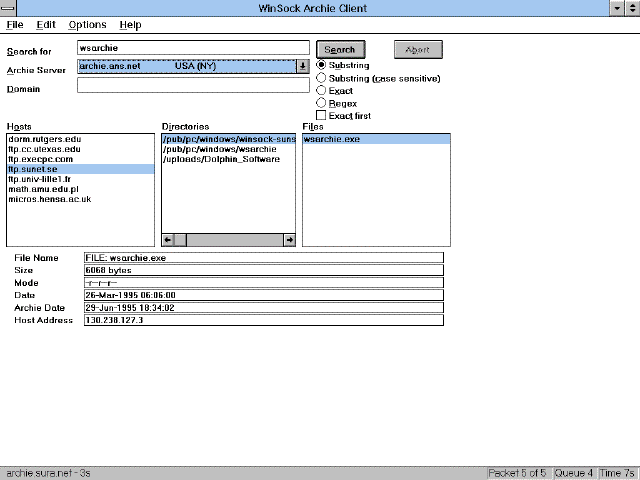Screen dimensions: 640x480
Task: Click Queue 4 status panel
Action: pyautogui.click(x=574, y=473)
